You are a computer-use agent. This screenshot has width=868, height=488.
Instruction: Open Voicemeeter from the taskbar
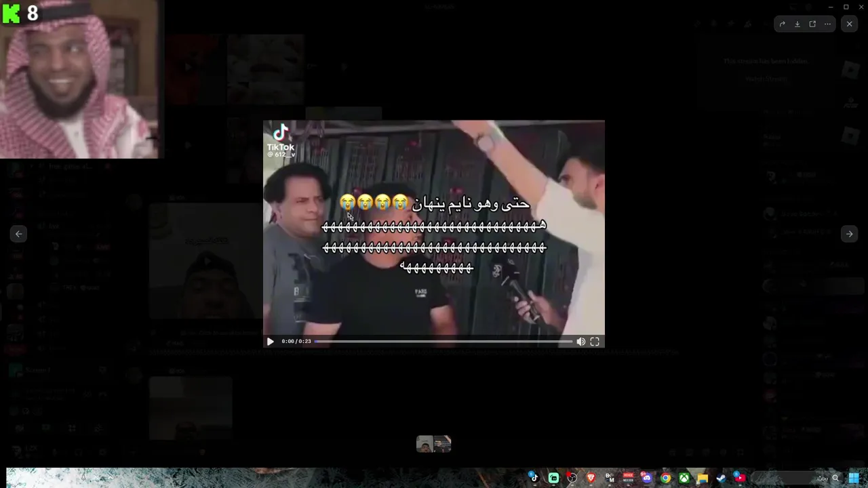tap(628, 478)
